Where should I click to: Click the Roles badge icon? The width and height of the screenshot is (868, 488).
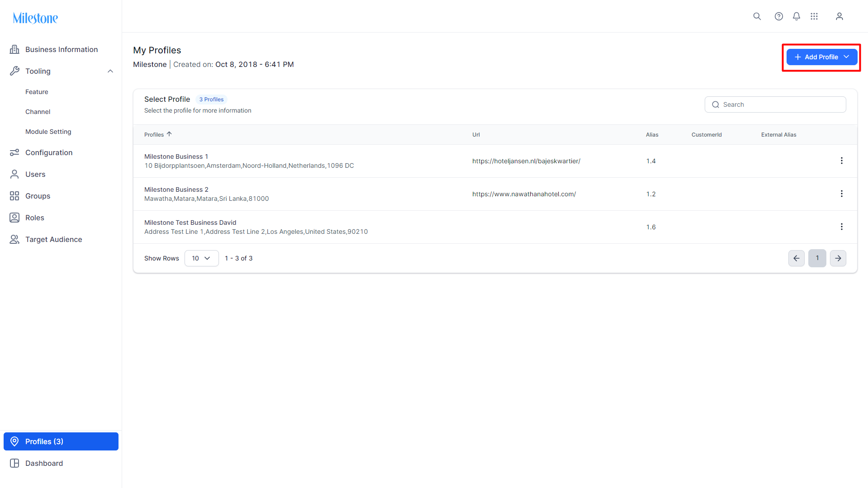coord(14,218)
